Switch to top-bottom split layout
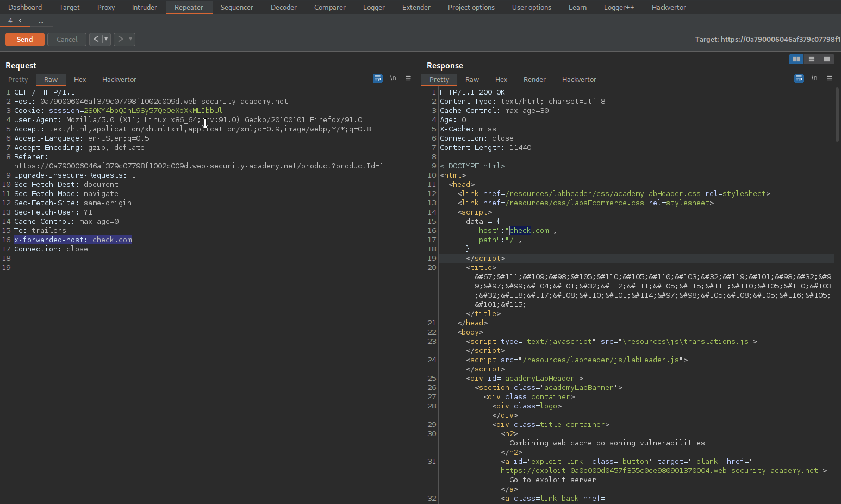The width and height of the screenshot is (841, 504). (812, 59)
